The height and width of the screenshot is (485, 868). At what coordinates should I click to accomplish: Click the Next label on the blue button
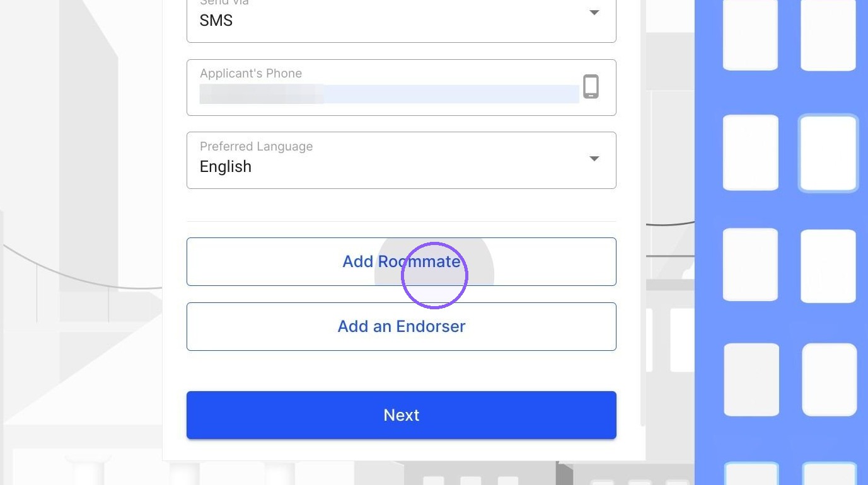402,415
